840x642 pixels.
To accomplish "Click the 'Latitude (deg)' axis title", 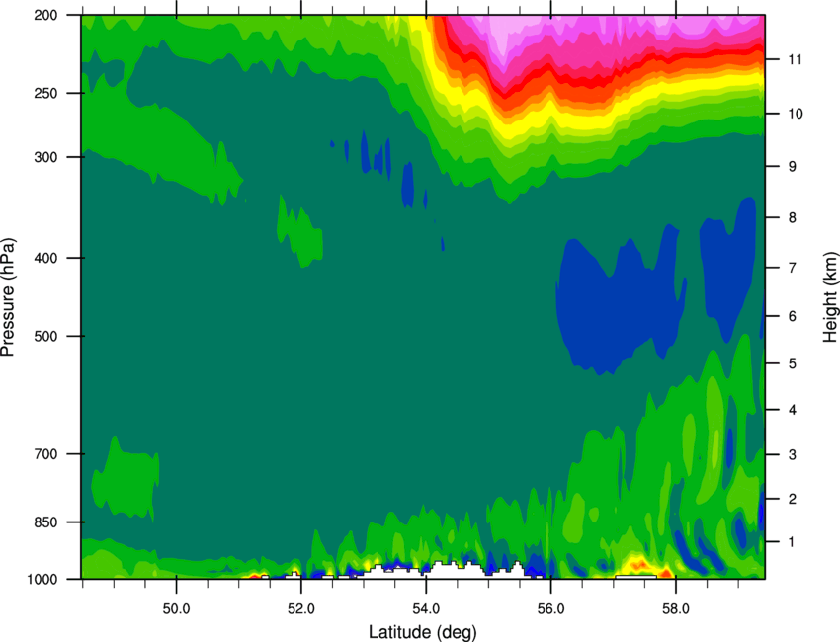I will click(423, 632).
